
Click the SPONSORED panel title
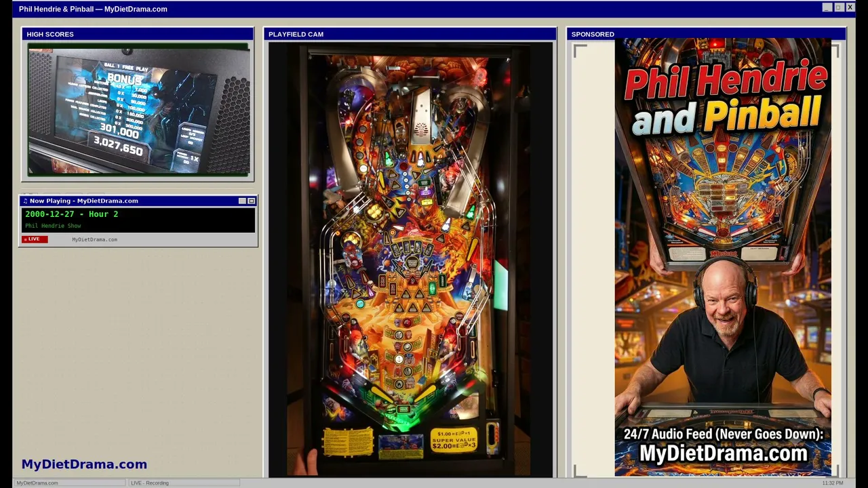point(593,34)
